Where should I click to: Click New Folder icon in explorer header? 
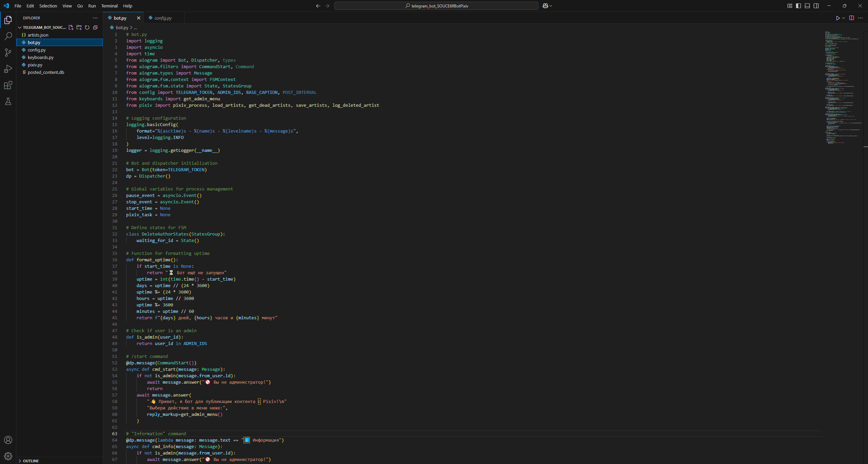79,27
